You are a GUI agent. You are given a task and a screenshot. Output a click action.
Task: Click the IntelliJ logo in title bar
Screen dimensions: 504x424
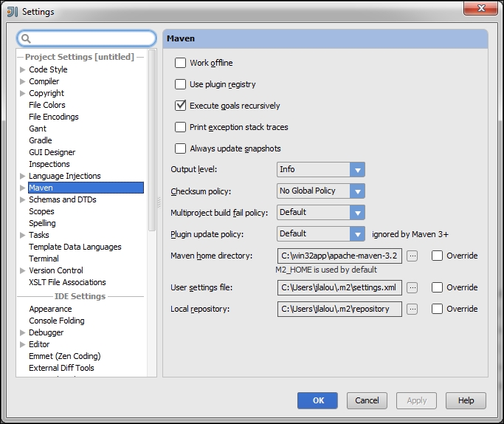pyautogui.click(x=13, y=12)
